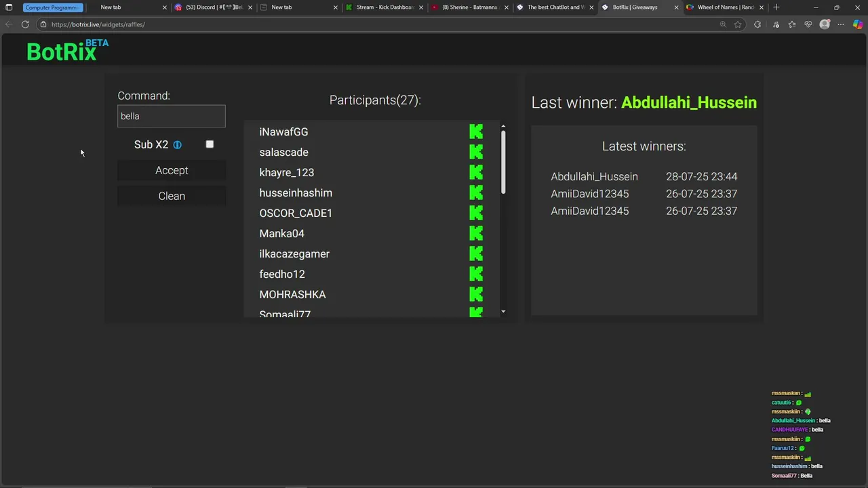868x488 pixels.
Task: Click the Kick icon beside husseinhashim
Action: coord(476,192)
